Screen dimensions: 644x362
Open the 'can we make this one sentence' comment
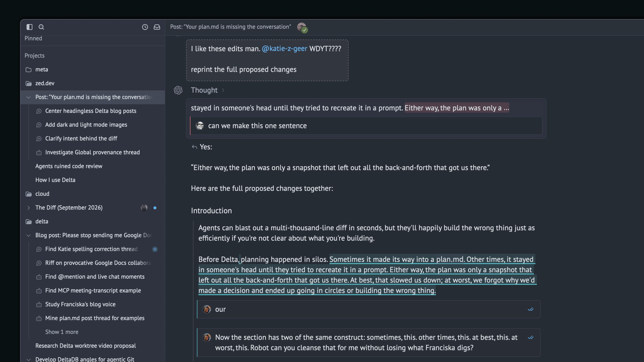[x=366, y=126]
